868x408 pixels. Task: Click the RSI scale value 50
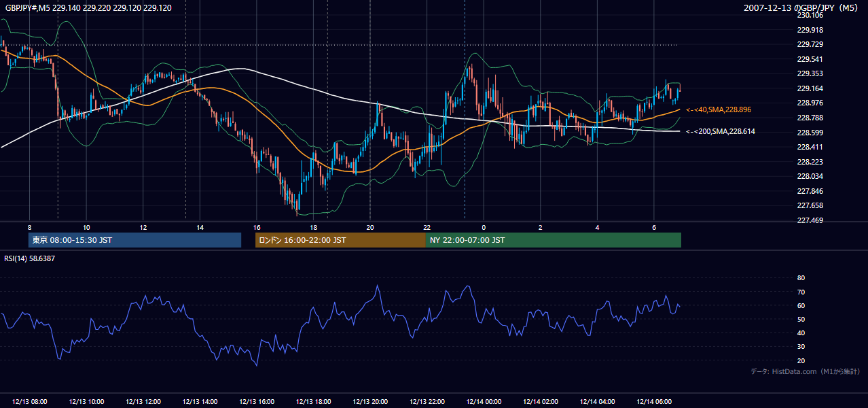coord(801,319)
